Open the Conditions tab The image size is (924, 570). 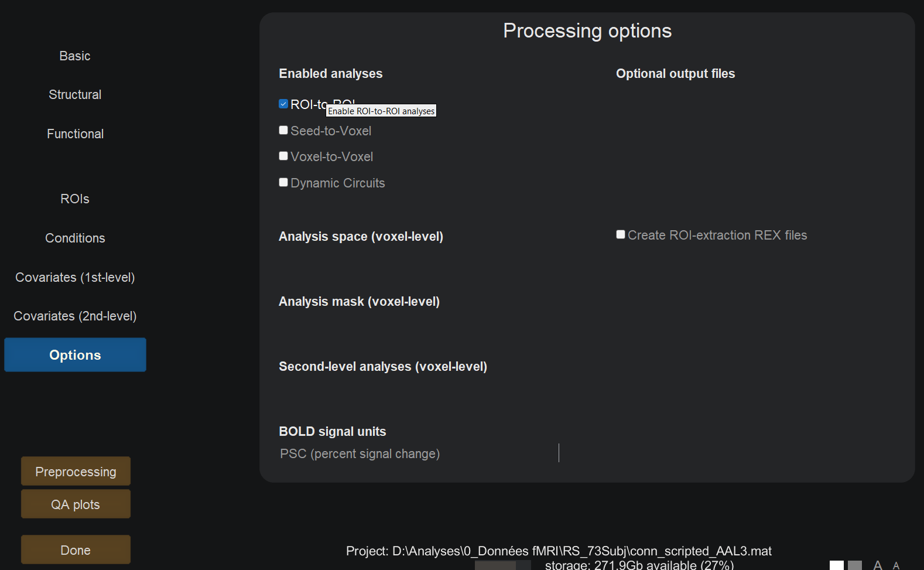pos(75,238)
